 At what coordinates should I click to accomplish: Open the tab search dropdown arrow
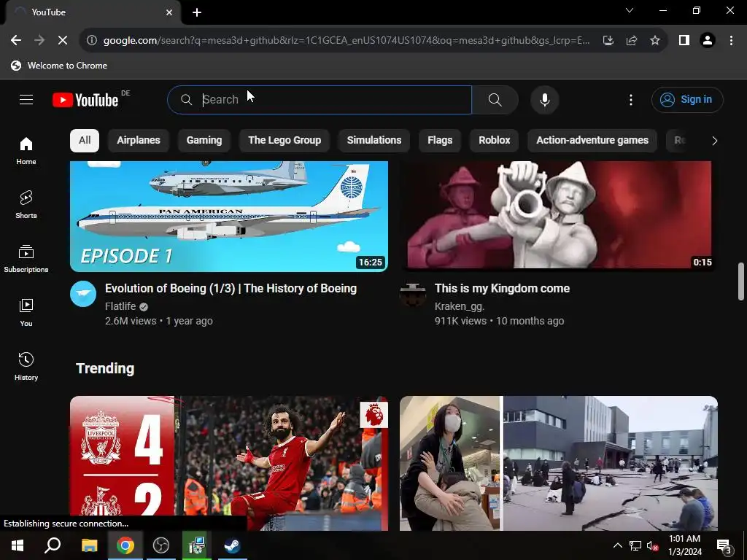pos(630,10)
